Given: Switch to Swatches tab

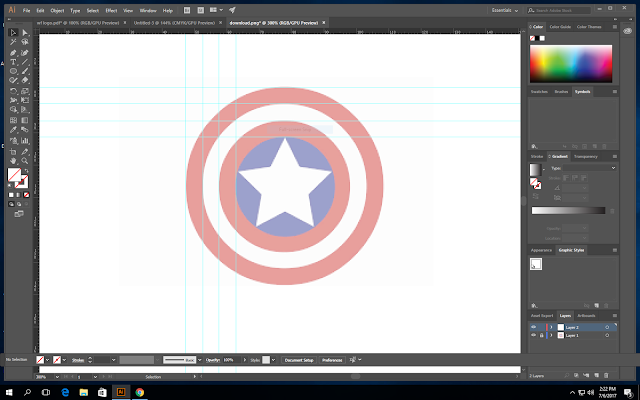Looking at the screenshot, I should point(539,91).
